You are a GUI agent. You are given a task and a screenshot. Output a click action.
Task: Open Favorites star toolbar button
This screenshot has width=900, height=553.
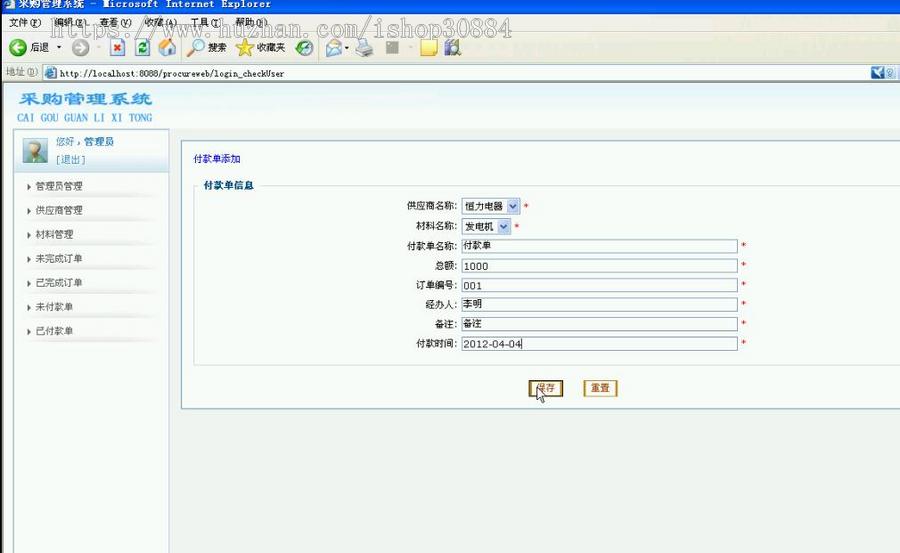point(261,48)
